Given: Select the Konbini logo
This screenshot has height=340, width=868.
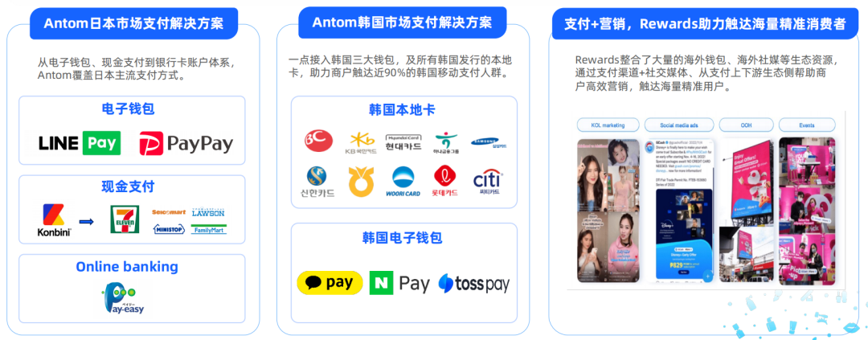Looking at the screenshot, I should [54, 220].
